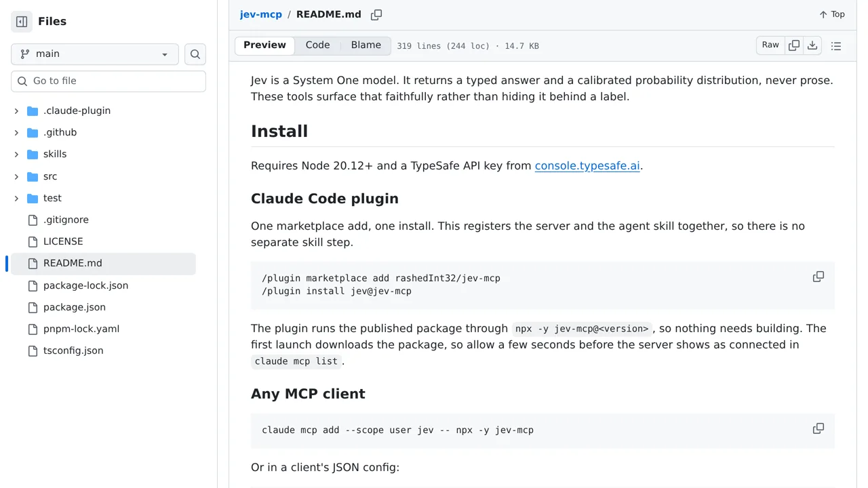Open the .claude-plugin folder
Image resolution: width=868 pixels, height=488 pixels.
pyautogui.click(x=77, y=111)
